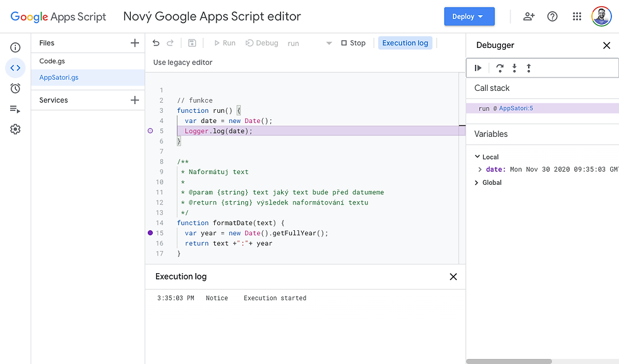Screen dimensions: 619x364
Task: Click the Run button
Action: pyautogui.click(x=225, y=43)
